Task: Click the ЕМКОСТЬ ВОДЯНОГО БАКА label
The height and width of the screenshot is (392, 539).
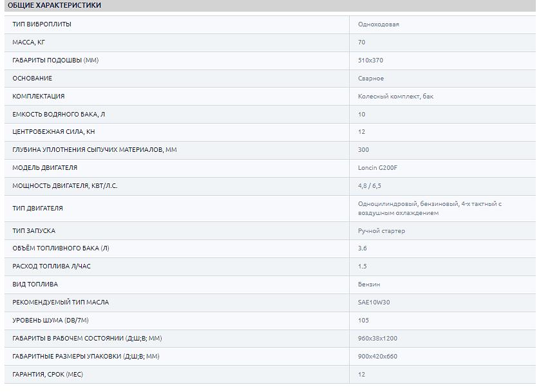Action: (x=59, y=115)
